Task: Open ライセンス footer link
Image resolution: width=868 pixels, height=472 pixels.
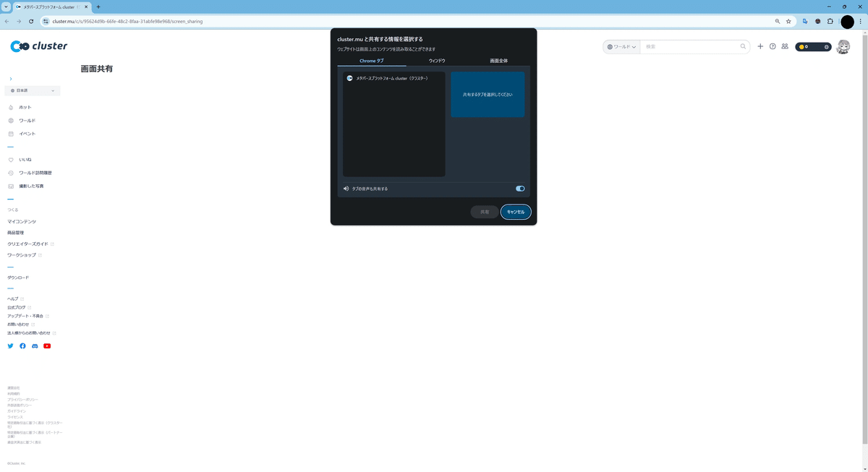Action: coord(15,417)
